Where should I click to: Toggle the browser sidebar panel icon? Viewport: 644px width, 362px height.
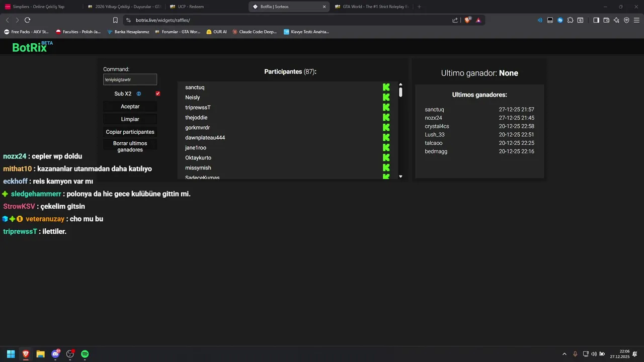click(596, 20)
